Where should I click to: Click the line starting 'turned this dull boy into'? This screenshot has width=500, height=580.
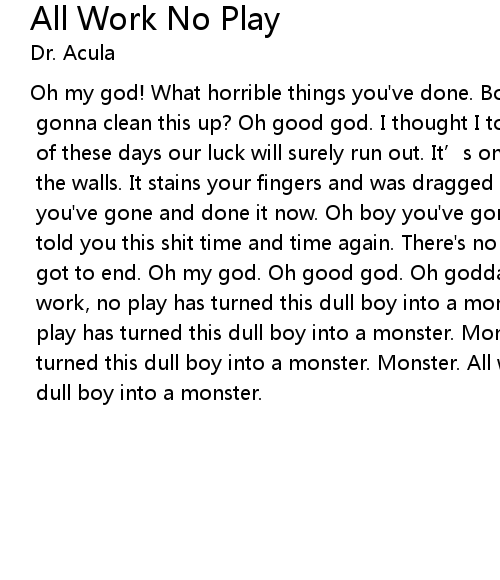pos(268,363)
